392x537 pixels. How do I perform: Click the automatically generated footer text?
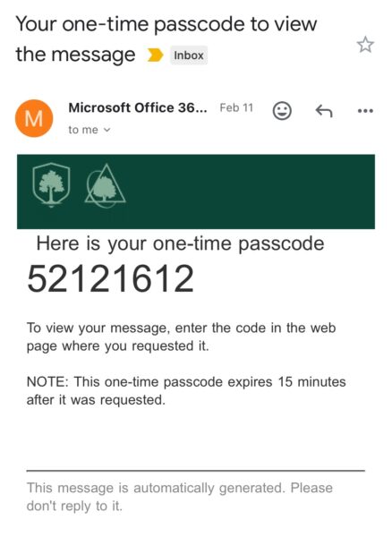click(x=179, y=497)
